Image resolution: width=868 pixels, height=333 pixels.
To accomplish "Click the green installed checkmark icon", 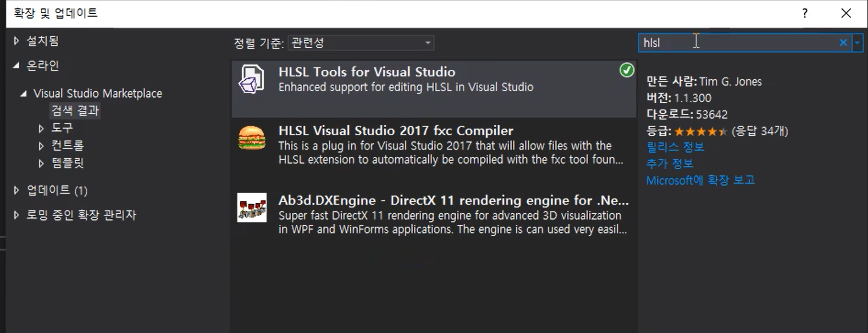I will tap(626, 70).
